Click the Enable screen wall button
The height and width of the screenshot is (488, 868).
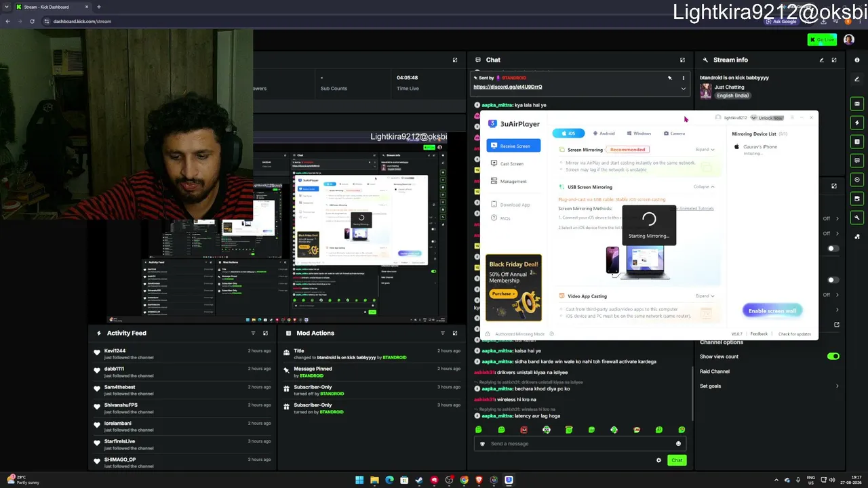(772, 310)
